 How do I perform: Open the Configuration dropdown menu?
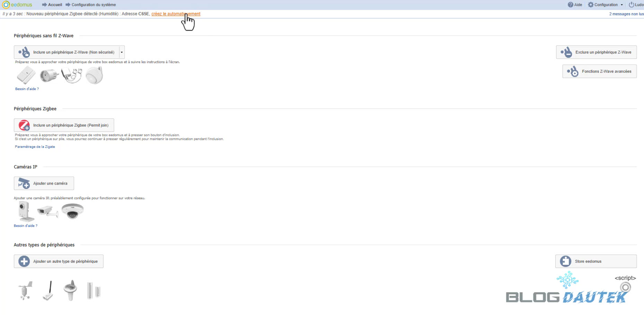606,5
